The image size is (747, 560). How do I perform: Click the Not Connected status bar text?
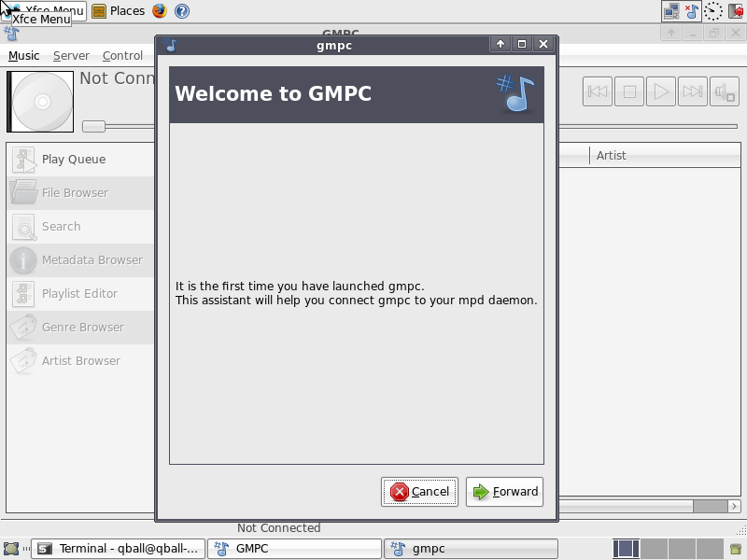(x=278, y=528)
